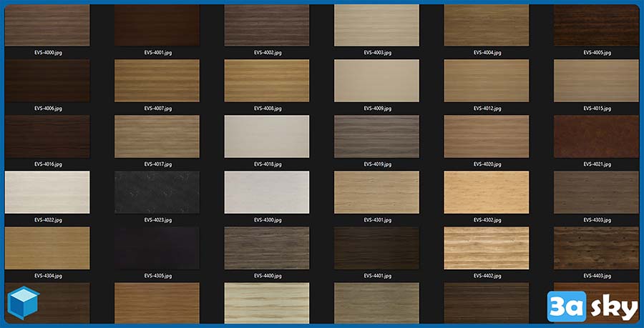Select the EVS-4000.jpg wood texture thumbnail

pyautogui.click(x=47, y=26)
